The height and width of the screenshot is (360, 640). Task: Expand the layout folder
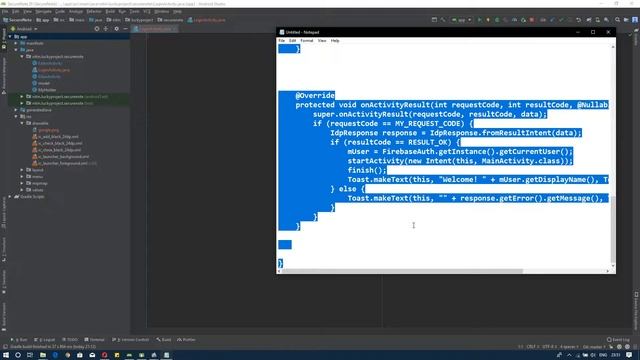point(22,170)
